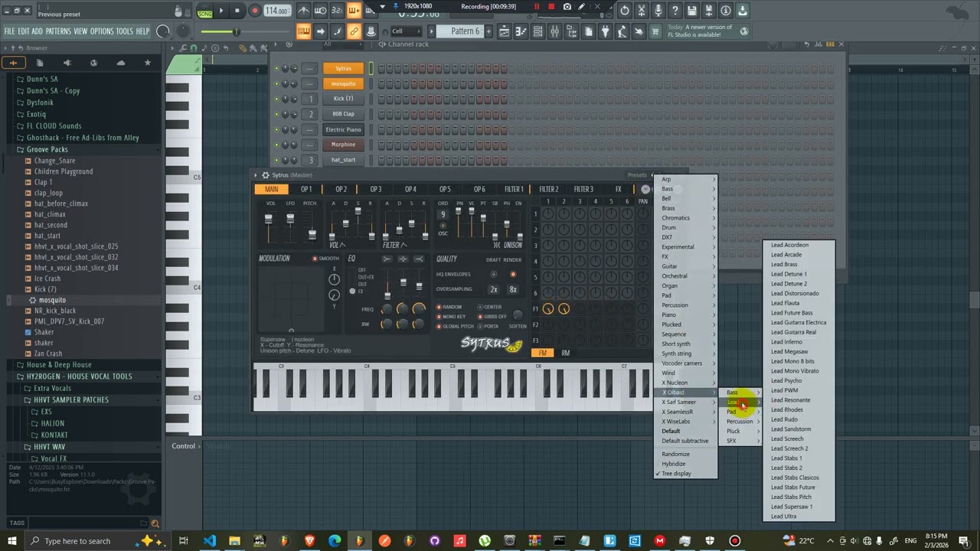Switch to the OP 1 tab in Sytrus
Viewport: 980px width, 551px height.
coord(306,189)
